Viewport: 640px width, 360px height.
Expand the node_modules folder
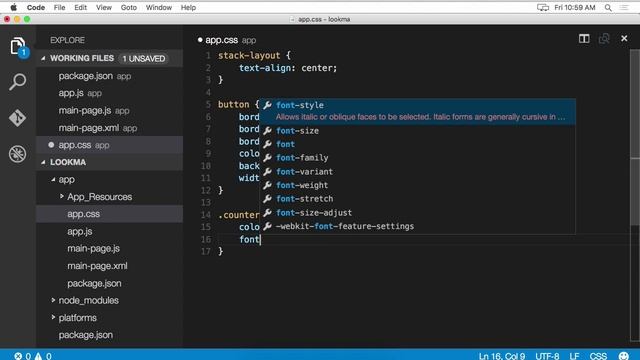[x=53, y=300]
